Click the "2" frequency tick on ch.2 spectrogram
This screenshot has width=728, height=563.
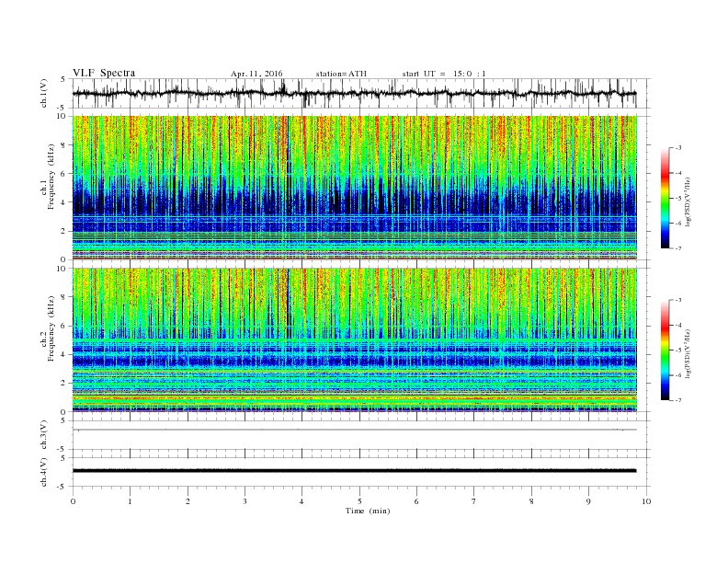pos(63,384)
